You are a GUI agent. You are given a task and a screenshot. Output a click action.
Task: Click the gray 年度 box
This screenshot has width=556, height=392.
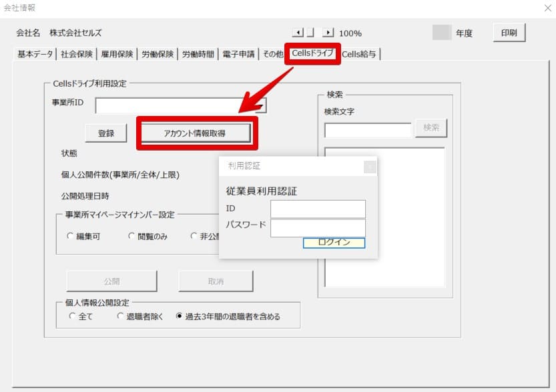442,33
